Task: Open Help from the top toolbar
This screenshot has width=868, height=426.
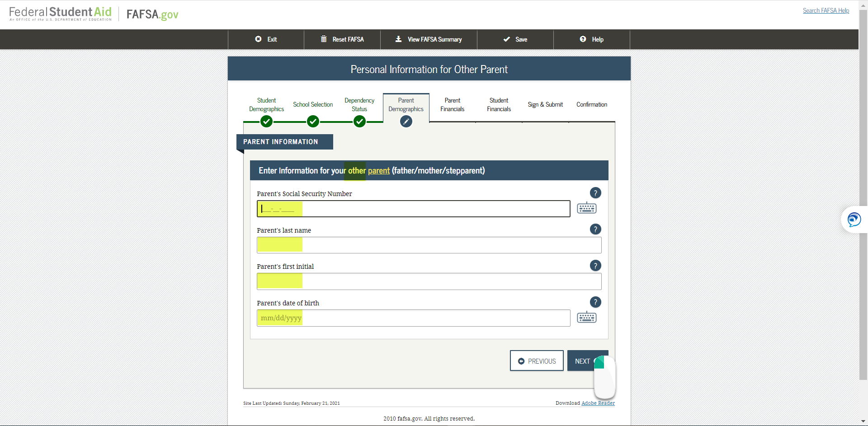Action: pos(591,39)
